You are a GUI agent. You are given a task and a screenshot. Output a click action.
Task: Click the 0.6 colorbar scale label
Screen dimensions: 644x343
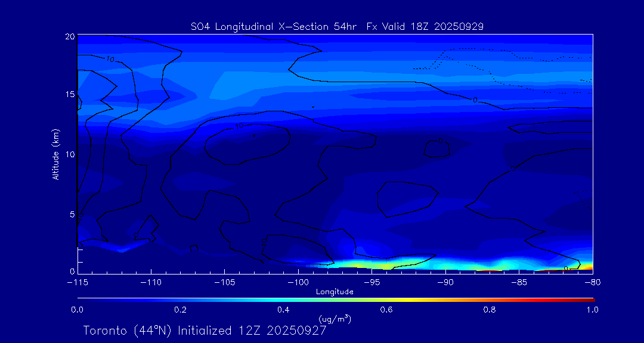pos(386,310)
